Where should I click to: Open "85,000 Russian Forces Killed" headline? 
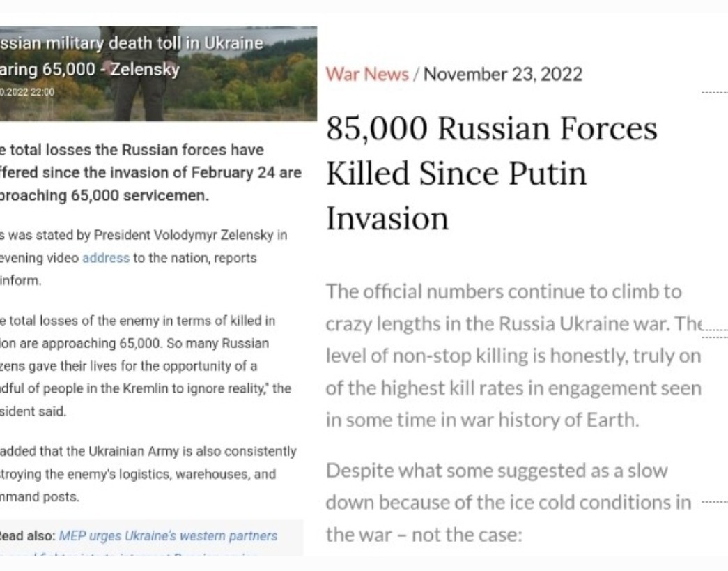click(x=492, y=174)
